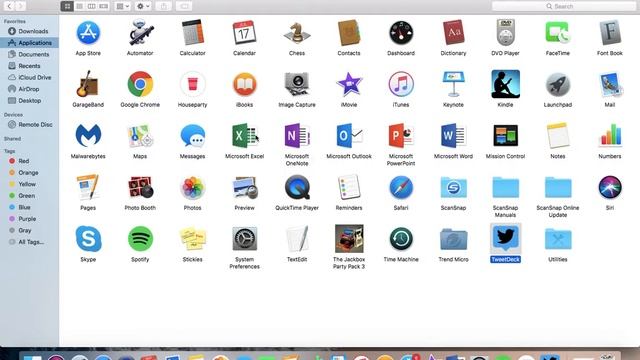
Task: Select the Image Capture icon
Action: 297,84
